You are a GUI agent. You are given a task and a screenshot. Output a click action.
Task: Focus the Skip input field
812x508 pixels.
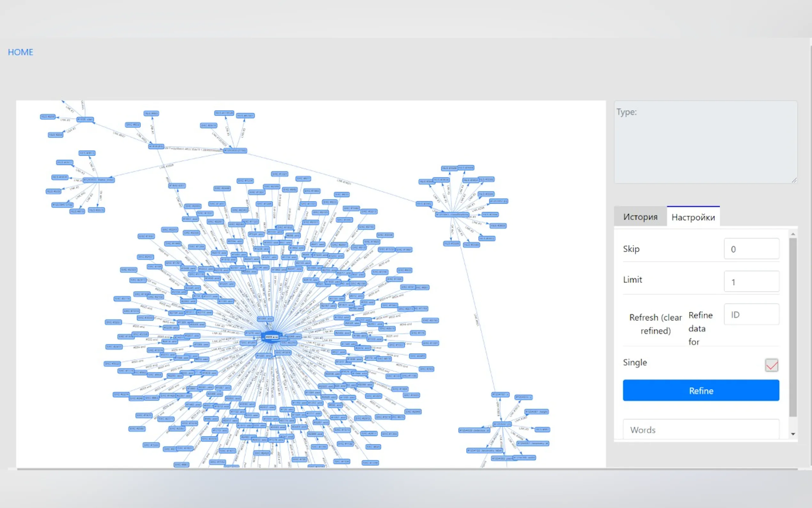(x=751, y=249)
